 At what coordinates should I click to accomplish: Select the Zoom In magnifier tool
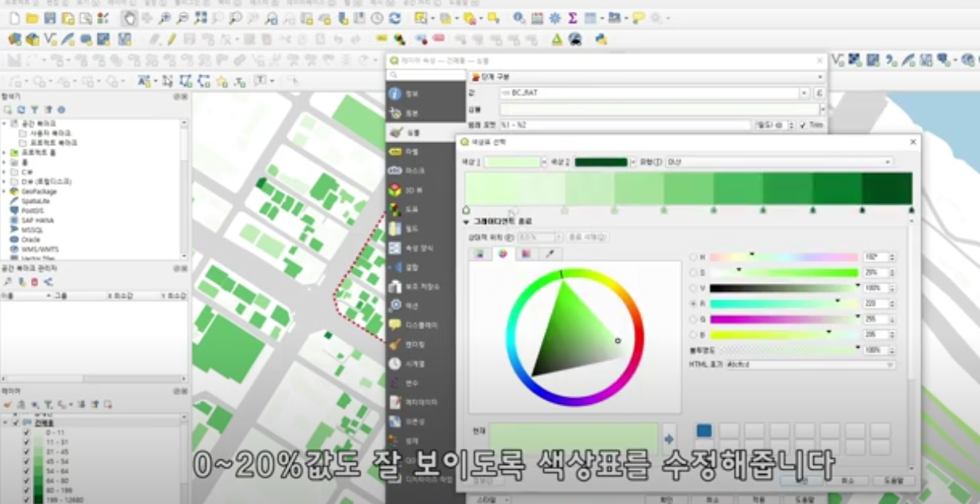(x=164, y=17)
